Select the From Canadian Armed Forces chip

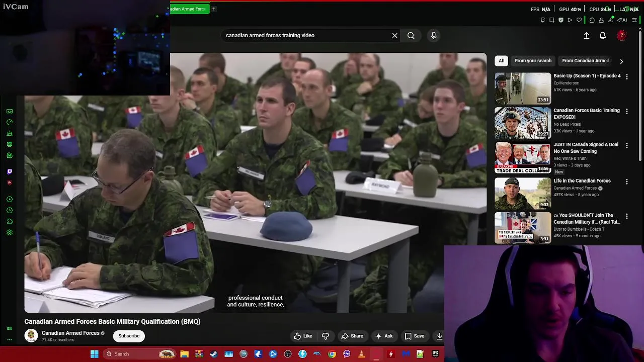[586, 61]
